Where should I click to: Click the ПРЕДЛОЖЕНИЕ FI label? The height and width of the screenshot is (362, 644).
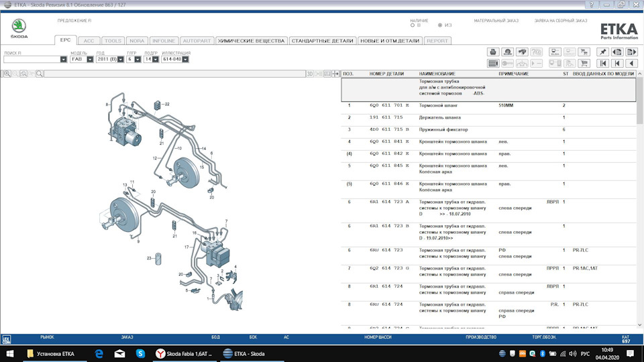coord(74,21)
